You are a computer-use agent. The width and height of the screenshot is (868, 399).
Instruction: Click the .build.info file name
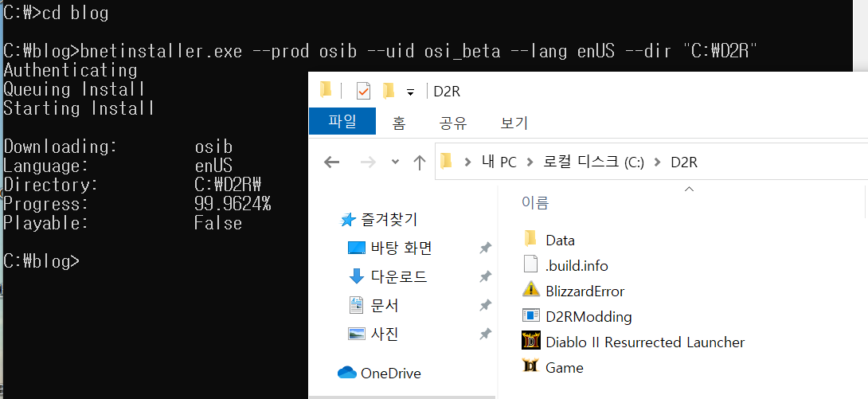point(577,266)
